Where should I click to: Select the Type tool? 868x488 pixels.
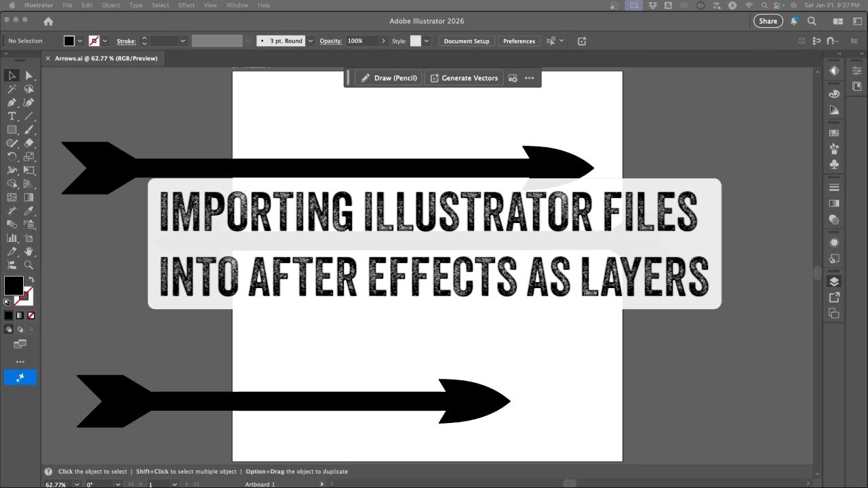(12, 116)
